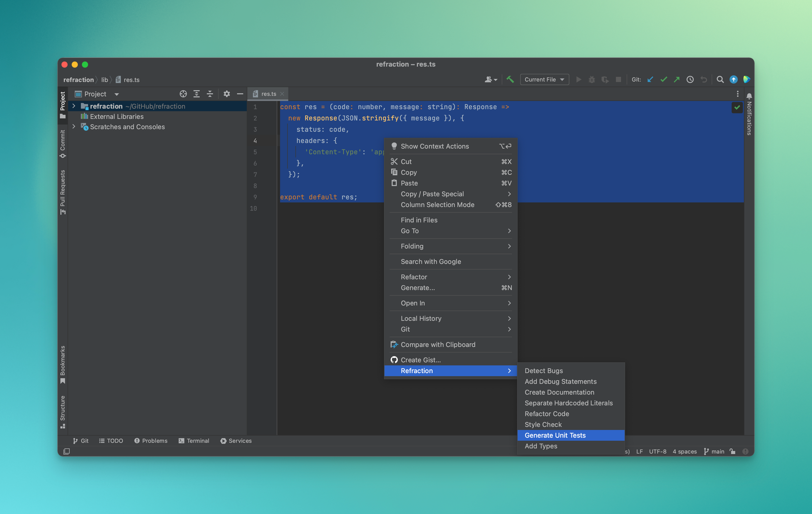The image size is (812, 514).
Task: Click Git Commit checkmark icon
Action: point(664,80)
